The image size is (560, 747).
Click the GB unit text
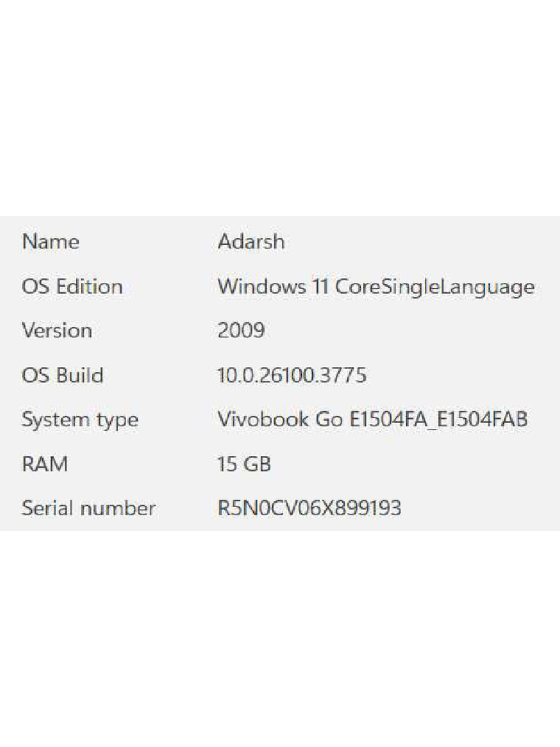pyautogui.click(x=257, y=464)
